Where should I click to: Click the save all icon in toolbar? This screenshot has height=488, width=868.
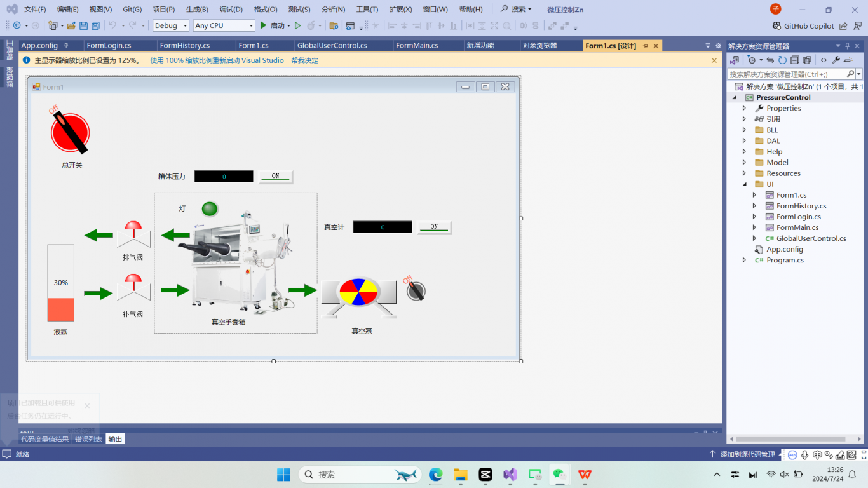(x=95, y=25)
